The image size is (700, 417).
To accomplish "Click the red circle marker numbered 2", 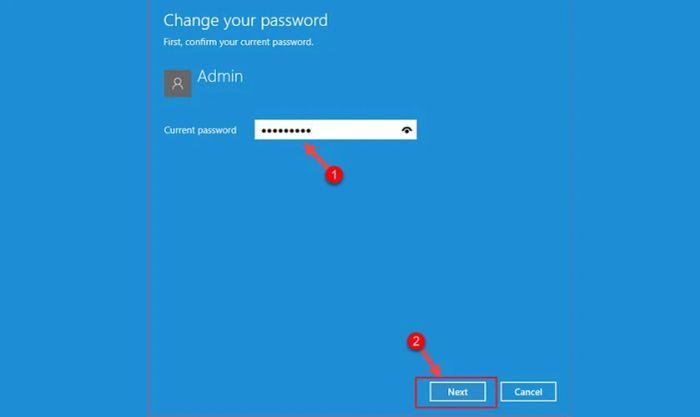I will click(x=416, y=342).
